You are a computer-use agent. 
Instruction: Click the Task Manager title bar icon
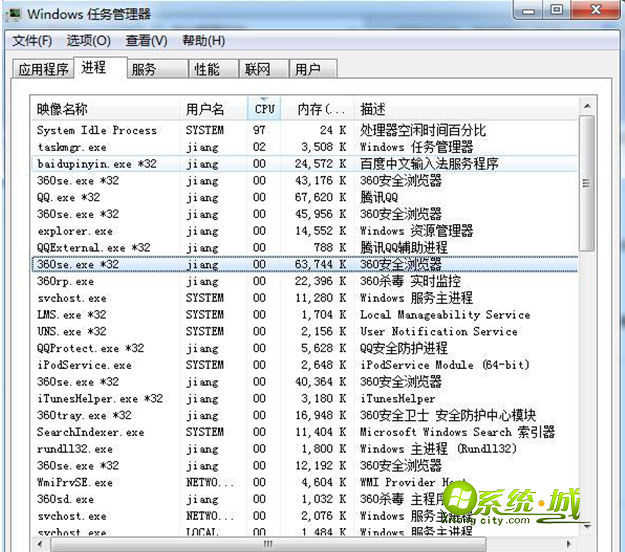click(14, 14)
